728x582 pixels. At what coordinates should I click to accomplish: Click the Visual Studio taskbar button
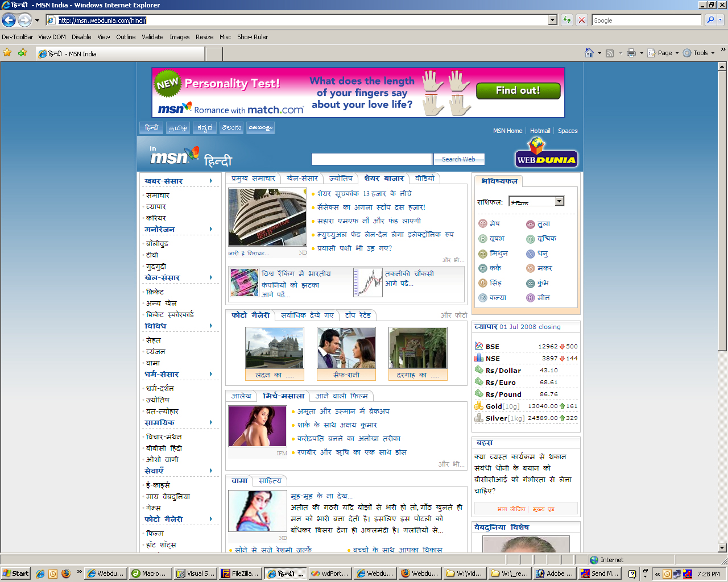[195, 573]
